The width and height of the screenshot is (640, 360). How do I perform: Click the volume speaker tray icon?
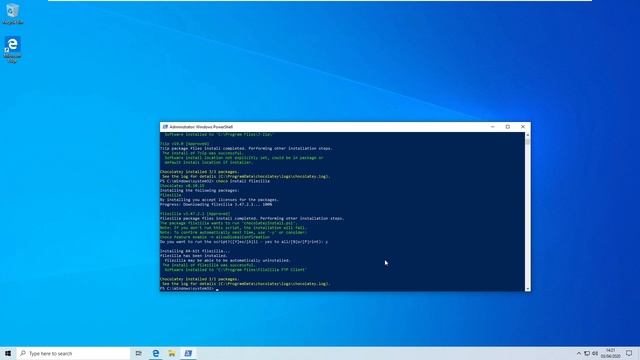click(595, 353)
